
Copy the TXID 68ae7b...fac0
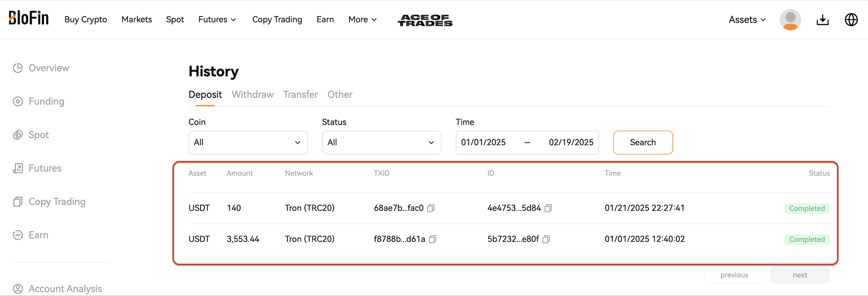[x=431, y=208]
